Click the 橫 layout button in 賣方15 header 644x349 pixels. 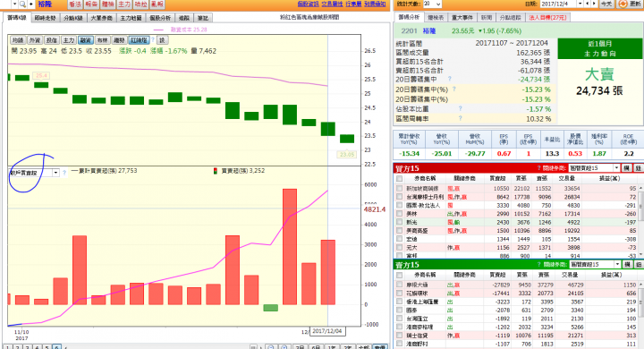627,264
